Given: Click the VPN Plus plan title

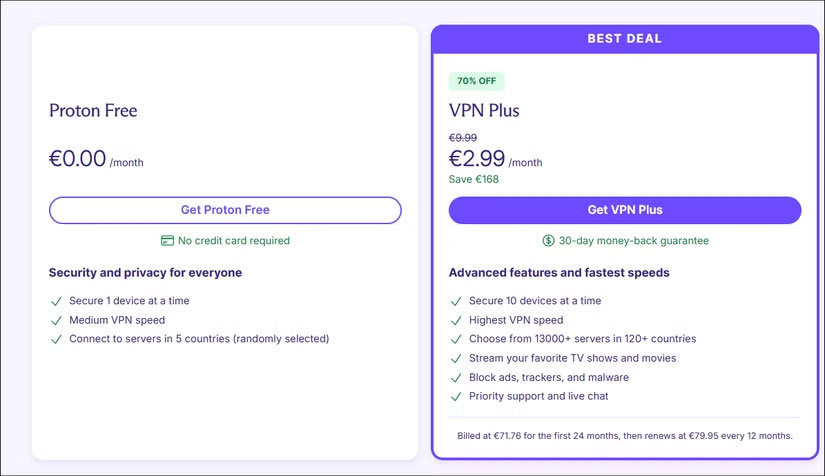Looking at the screenshot, I should pos(484,111).
